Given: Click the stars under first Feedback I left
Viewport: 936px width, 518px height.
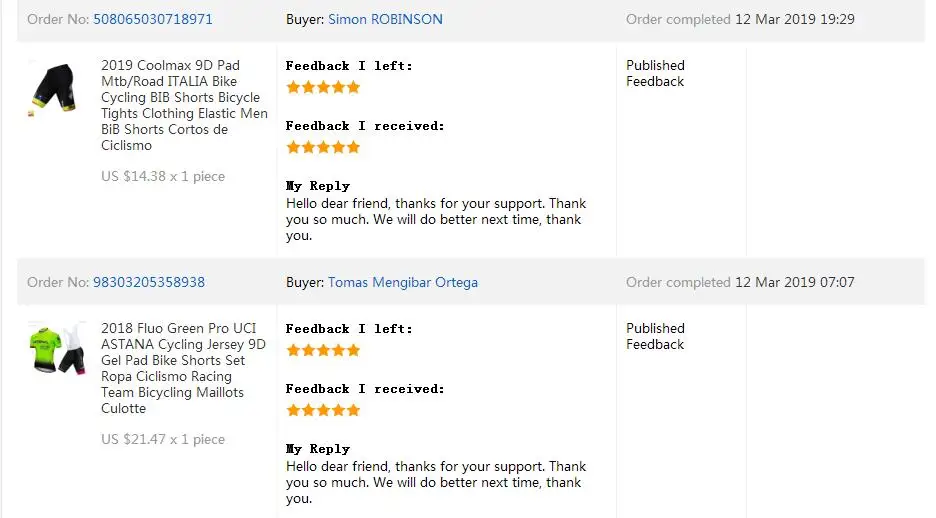Looking at the screenshot, I should [323, 87].
